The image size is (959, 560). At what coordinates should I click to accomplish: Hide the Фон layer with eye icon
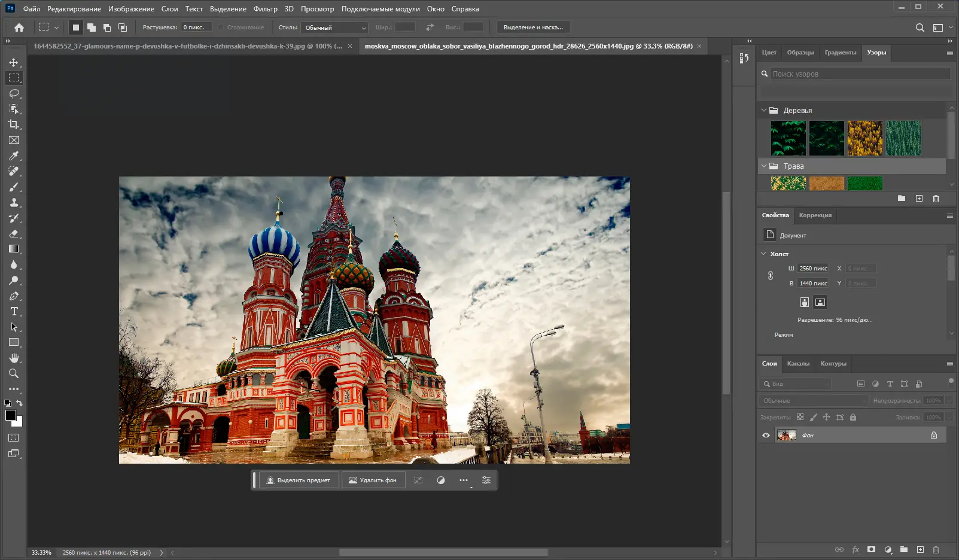766,436
